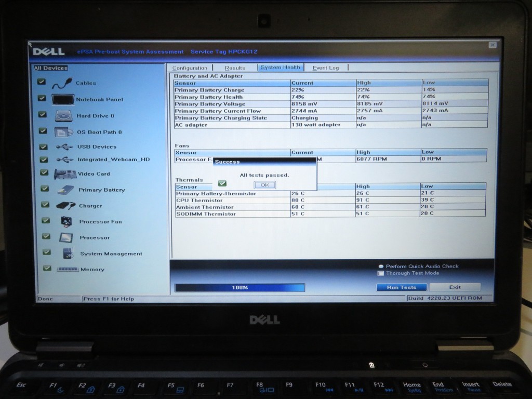Toggle the Processor Fan checkbox
This screenshot has width=532, height=399.
click(46, 220)
